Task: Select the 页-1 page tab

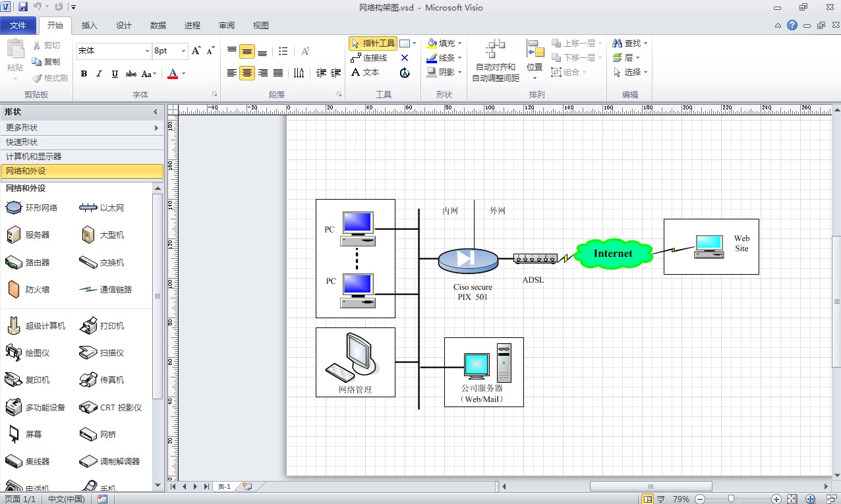Action: click(224, 487)
